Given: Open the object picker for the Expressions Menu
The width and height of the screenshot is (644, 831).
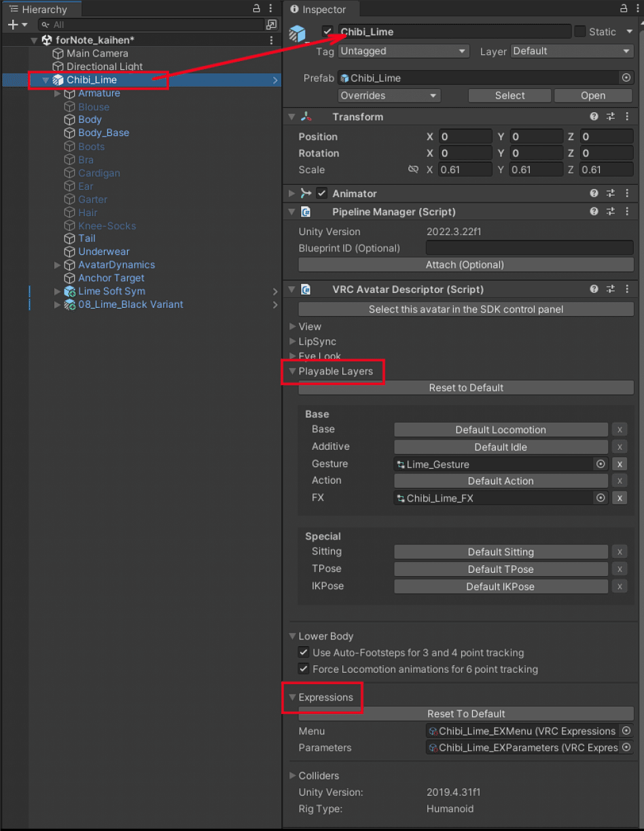Looking at the screenshot, I should [626, 731].
